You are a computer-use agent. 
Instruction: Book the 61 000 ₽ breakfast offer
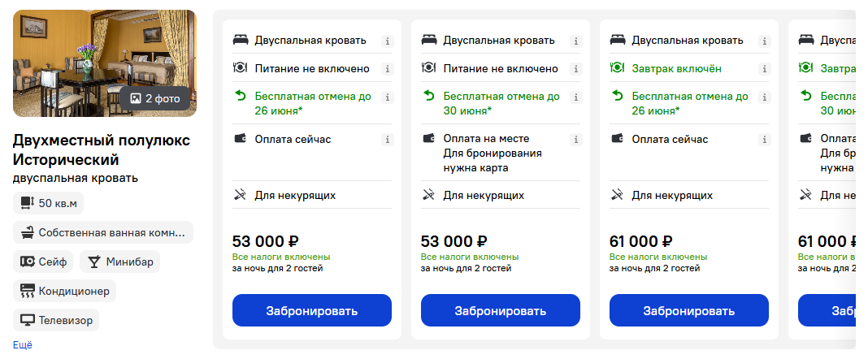pyautogui.click(x=688, y=310)
